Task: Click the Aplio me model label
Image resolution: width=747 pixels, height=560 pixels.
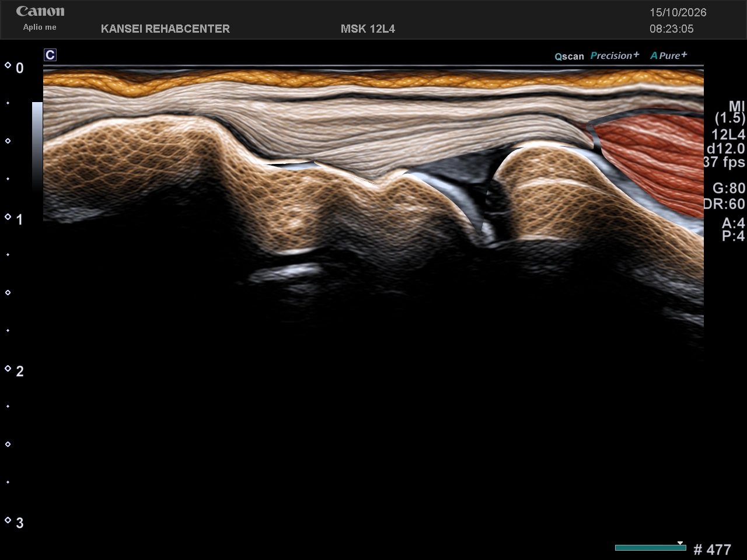Action: tap(40, 27)
